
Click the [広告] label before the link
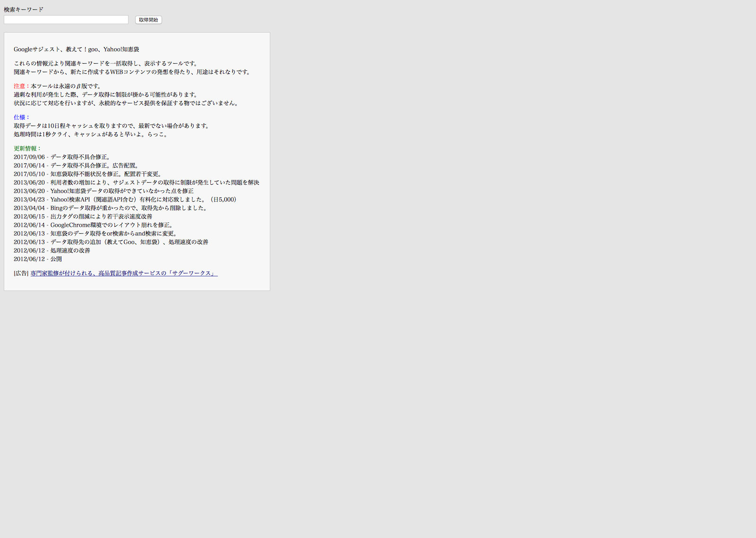(21, 273)
